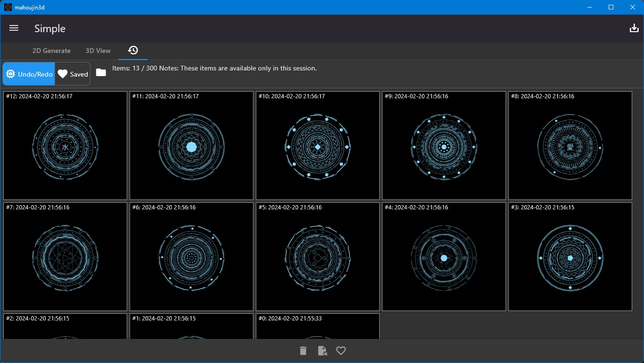The height and width of the screenshot is (363, 644).
Task: Select thumbnail #4 magic circle
Action: pos(444,257)
